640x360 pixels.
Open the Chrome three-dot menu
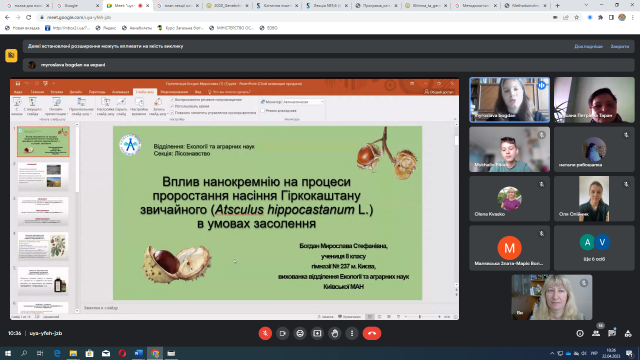point(633,18)
